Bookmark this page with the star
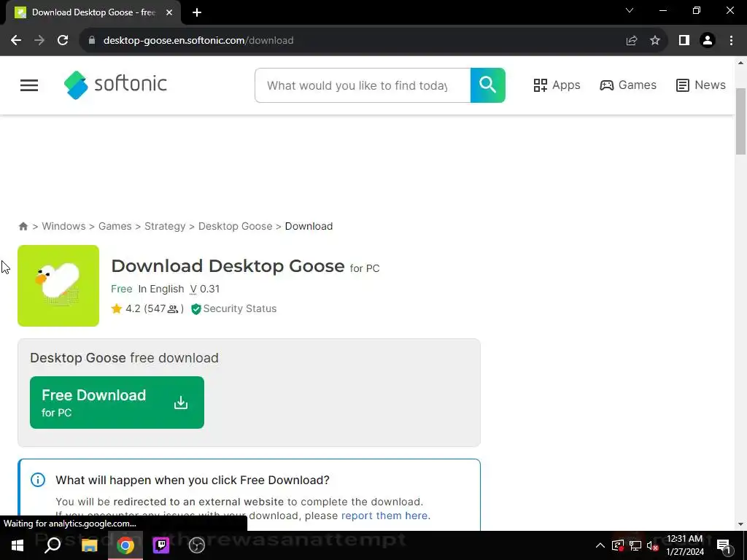747x560 pixels. coord(655,41)
